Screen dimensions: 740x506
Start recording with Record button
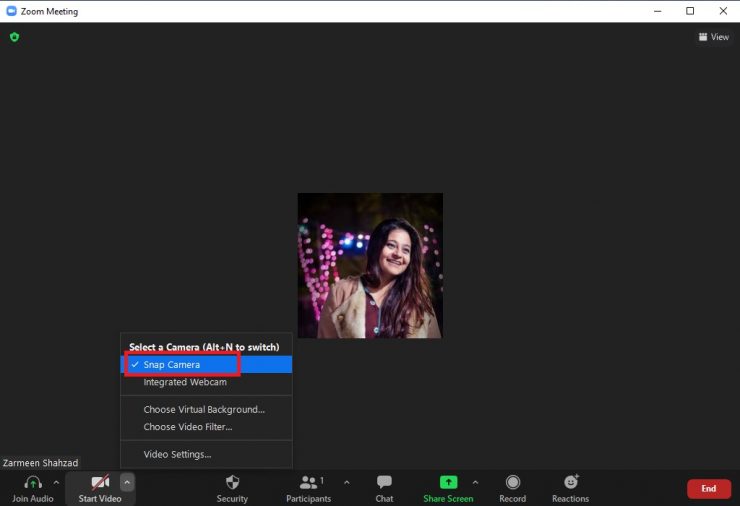click(513, 489)
